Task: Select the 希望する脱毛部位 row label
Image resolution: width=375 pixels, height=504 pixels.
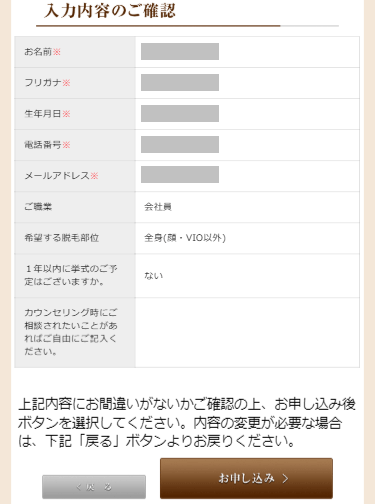Action: click(62, 238)
